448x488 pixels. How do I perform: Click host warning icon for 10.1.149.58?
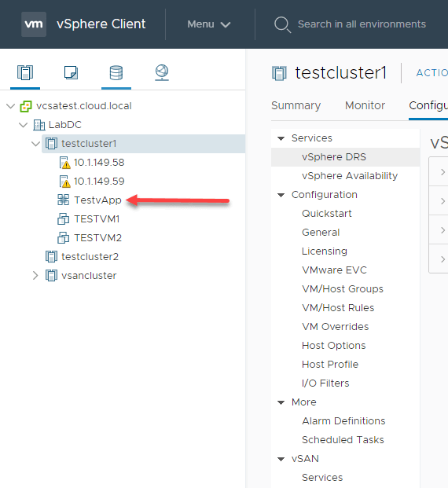pyautogui.click(x=64, y=163)
